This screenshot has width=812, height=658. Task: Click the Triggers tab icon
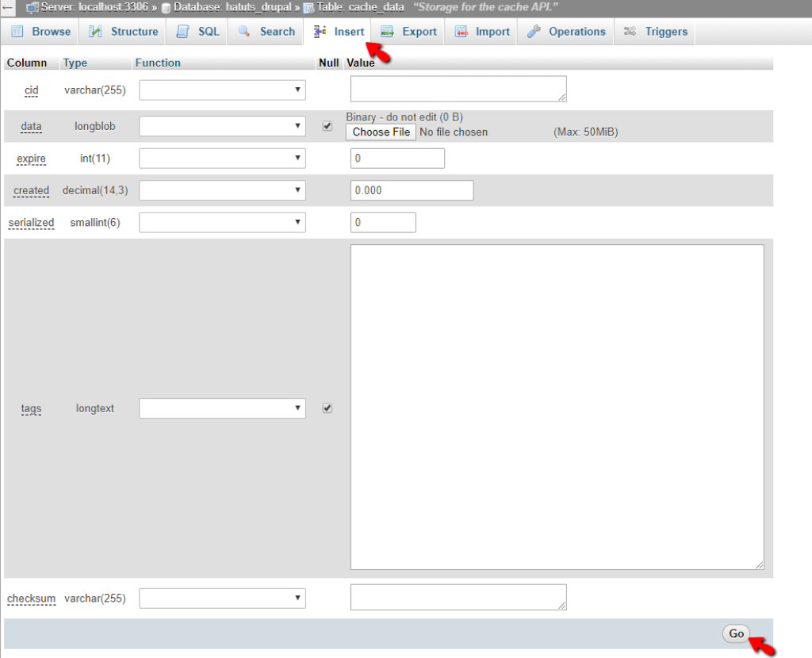(x=630, y=32)
